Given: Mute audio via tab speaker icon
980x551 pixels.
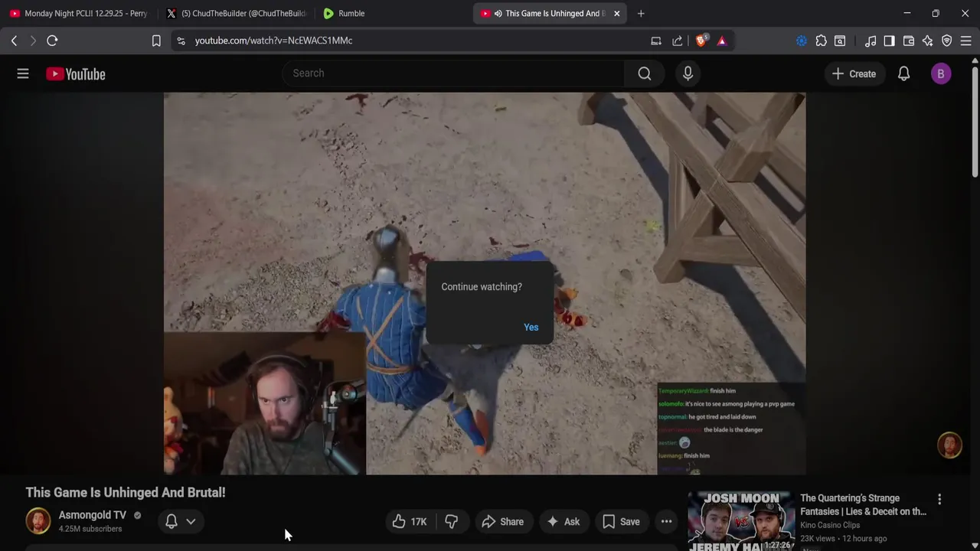Looking at the screenshot, I should (x=498, y=13).
